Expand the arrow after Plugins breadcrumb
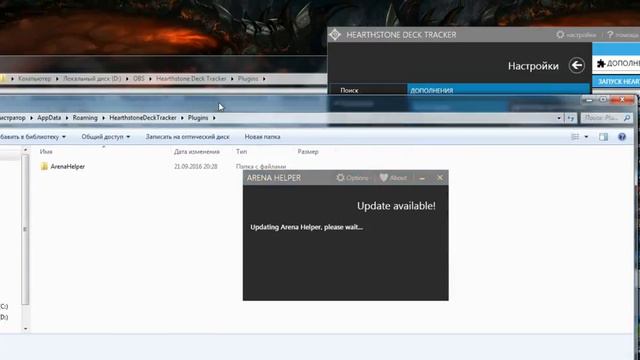640x360 pixels. 214,118
